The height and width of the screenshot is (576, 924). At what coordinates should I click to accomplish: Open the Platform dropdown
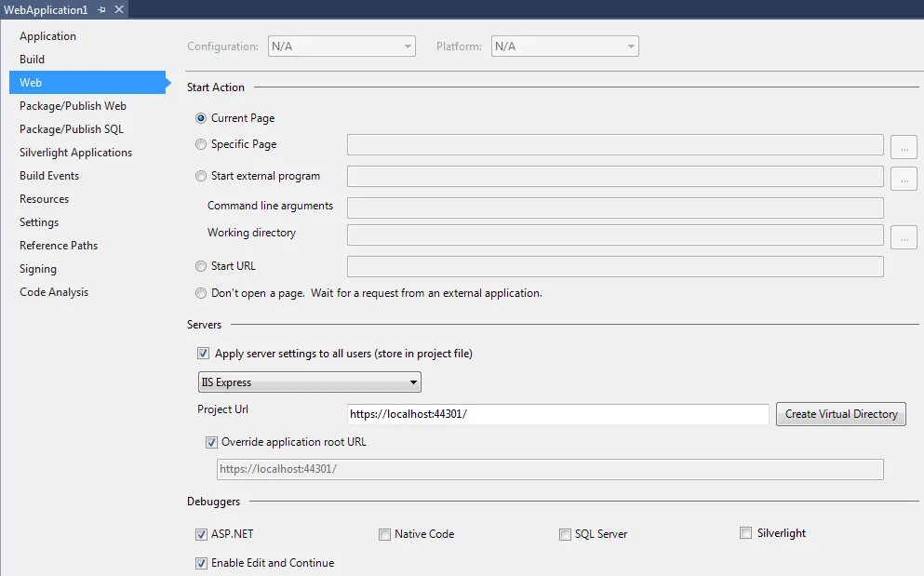(x=565, y=46)
